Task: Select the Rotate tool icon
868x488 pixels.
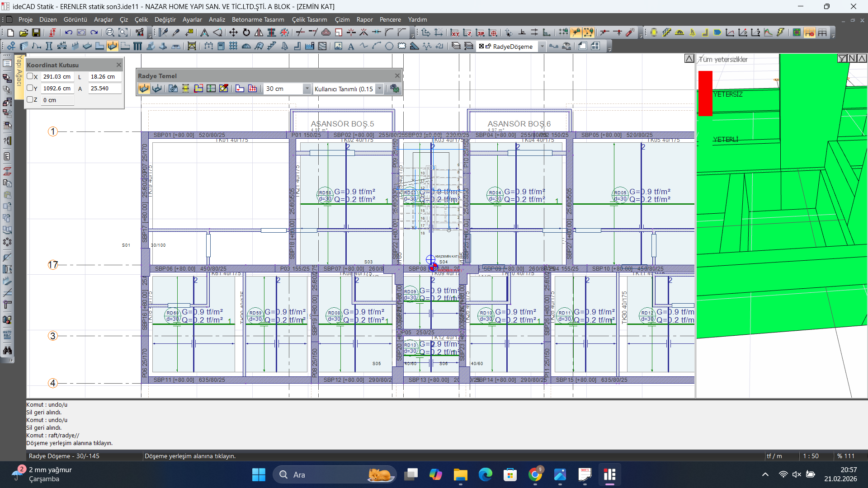Action: (246, 33)
